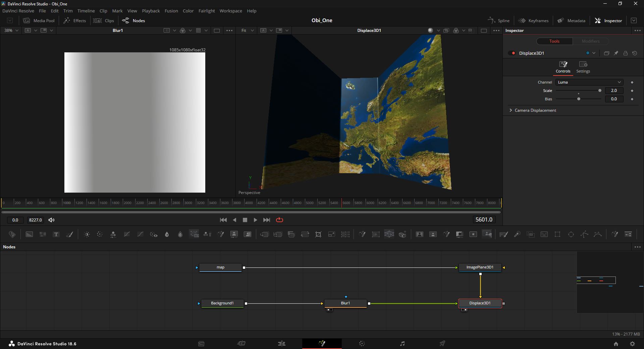Screen dimensions: 644x349
Task: Add a Crop node
Action: click(318, 234)
